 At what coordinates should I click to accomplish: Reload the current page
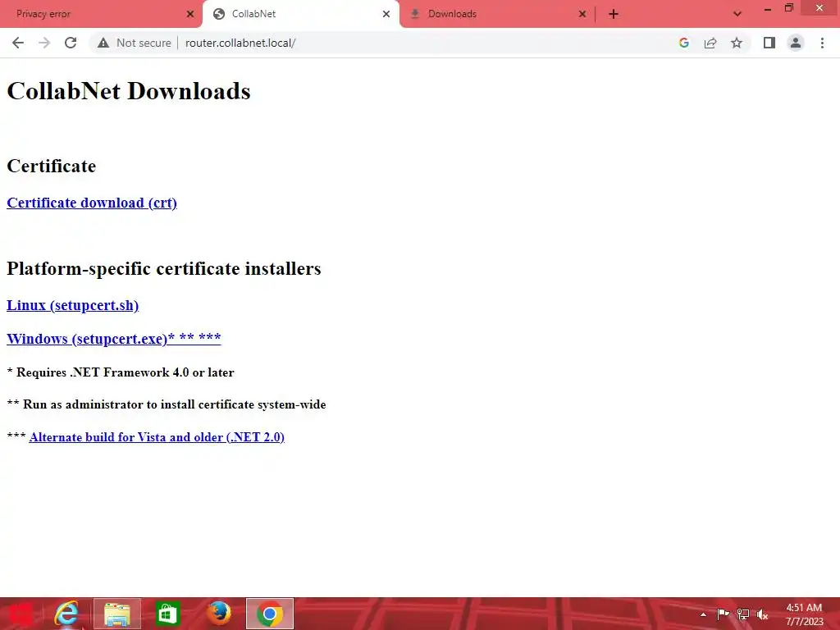71,43
